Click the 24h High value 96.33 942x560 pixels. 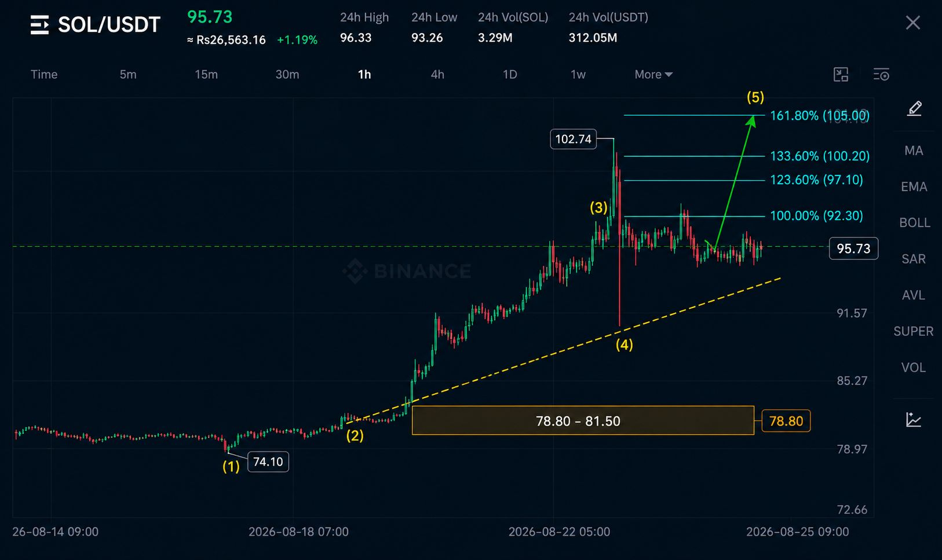(x=356, y=38)
